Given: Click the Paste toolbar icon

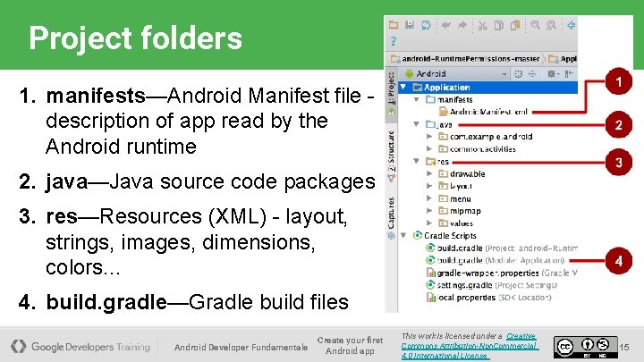Looking at the screenshot, I should 515,25.
